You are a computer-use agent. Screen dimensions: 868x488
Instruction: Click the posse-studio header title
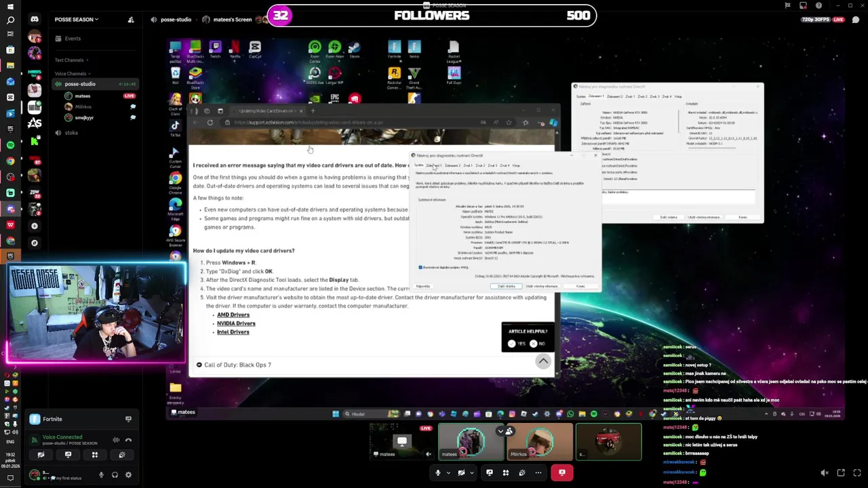tap(176, 20)
